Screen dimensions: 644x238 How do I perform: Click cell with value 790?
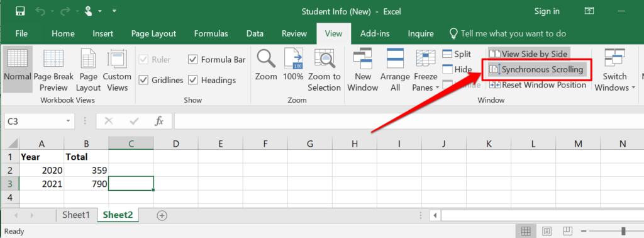pyautogui.click(x=86, y=184)
